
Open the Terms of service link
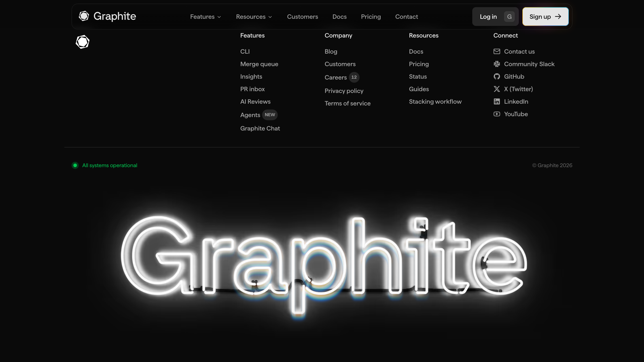(x=347, y=103)
